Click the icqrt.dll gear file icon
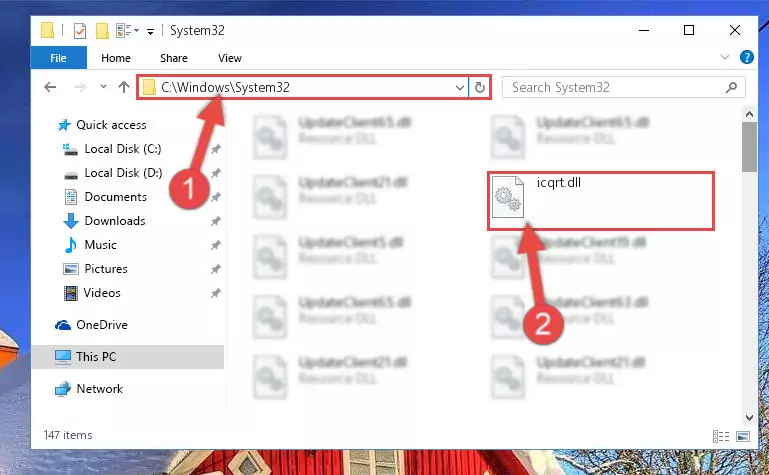The height and width of the screenshot is (475, 769). coord(508,197)
